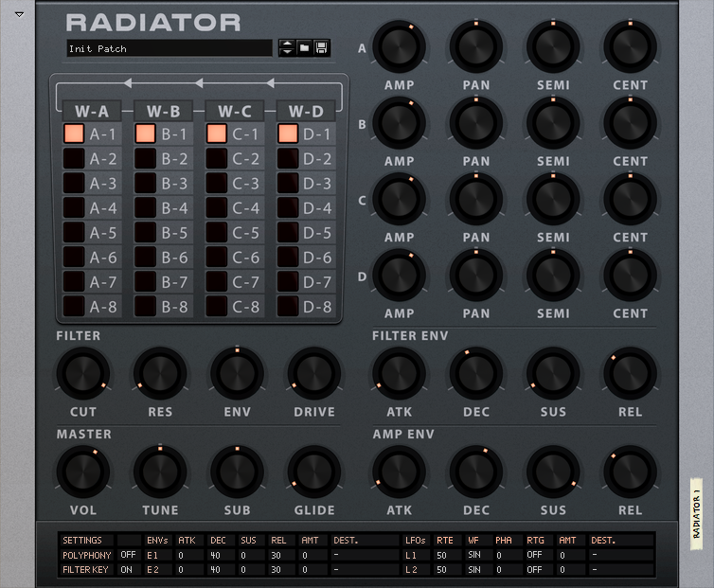This screenshot has width=714, height=588.
Task: Click the Filter Env ATK knob
Action: [400, 373]
